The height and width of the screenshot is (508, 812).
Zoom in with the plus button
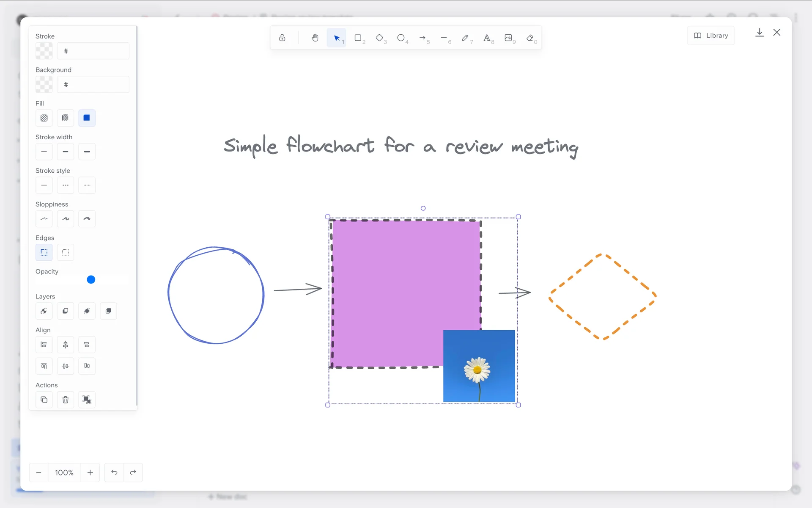[90, 472]
